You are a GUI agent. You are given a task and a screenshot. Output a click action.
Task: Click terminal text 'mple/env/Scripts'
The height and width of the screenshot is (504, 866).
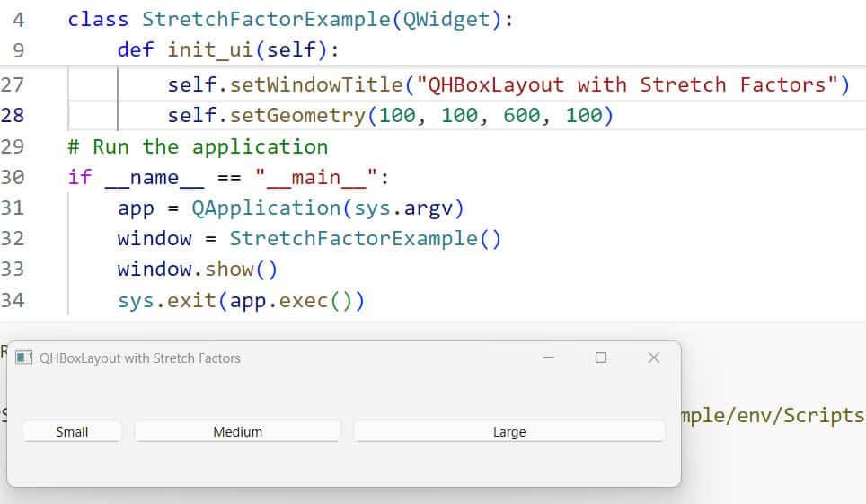tap(773, 416)
